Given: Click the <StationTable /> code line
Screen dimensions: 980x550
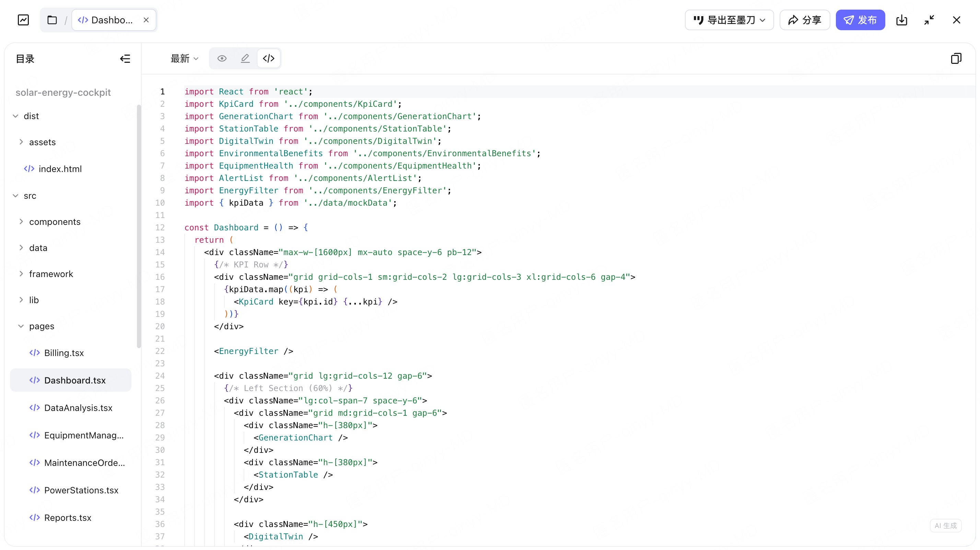Looking at the screenshot, I should point(293,474).
